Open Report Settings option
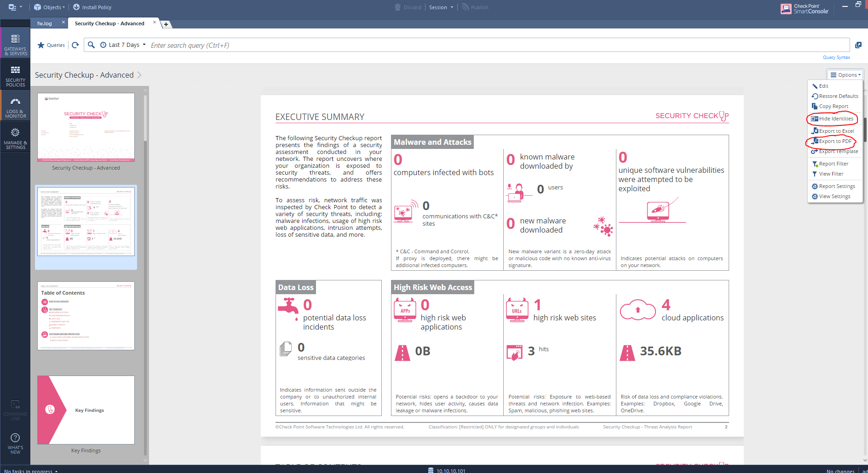The height and width of the screenshot is (473, 868). click(834, 186)
